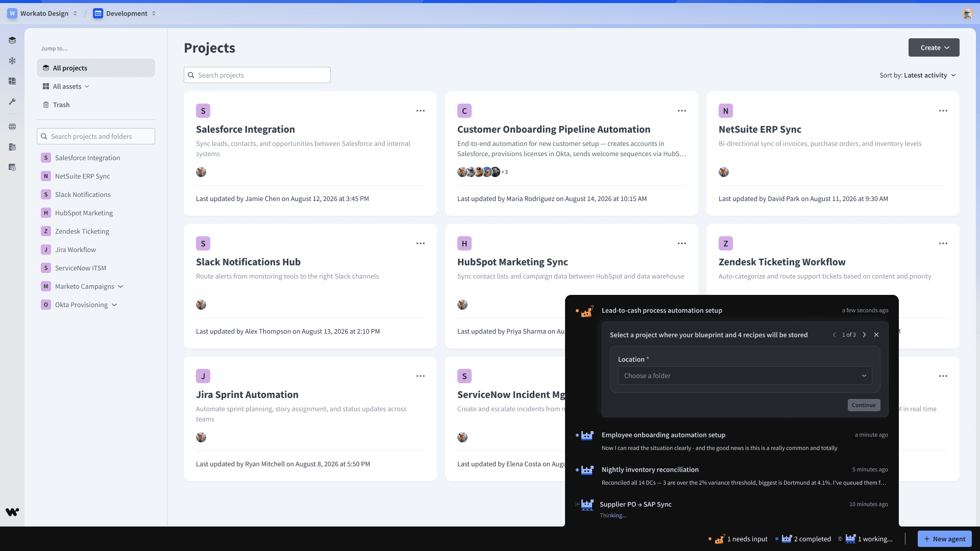Viewport: 980px width, 551px height.
Task: Click the Search projects field
Action: (257, 75)
